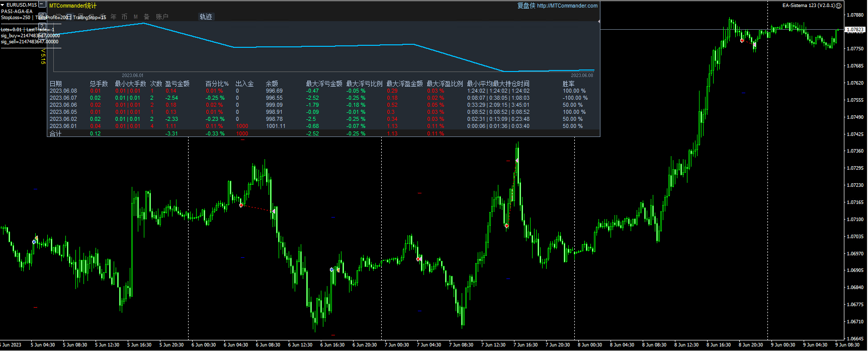Click the 日期 column header
Screen dimensions: 868x351
[x=55, y=84]
